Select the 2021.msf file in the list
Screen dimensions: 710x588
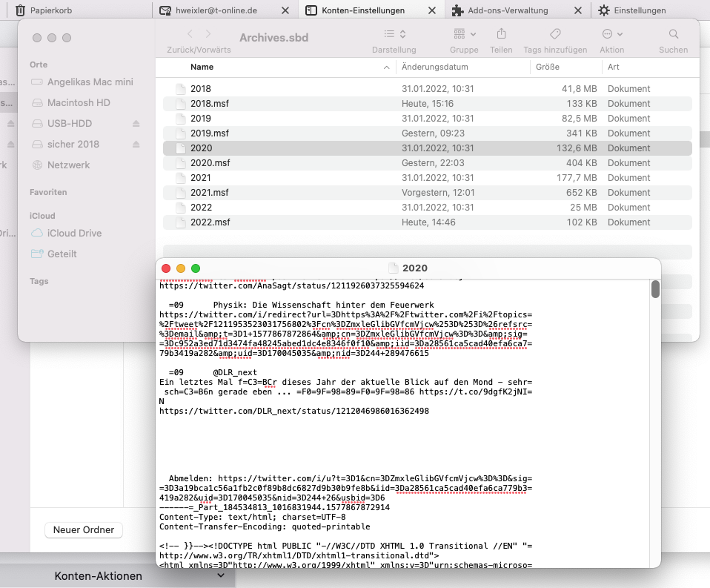210,192
